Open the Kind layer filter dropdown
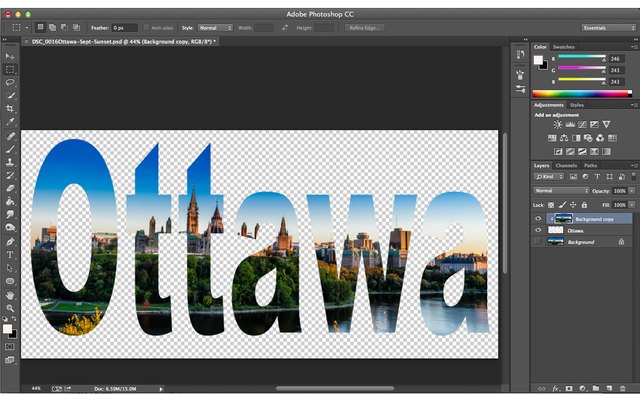This screenshot has width=640, height=394. coord(549,176)
